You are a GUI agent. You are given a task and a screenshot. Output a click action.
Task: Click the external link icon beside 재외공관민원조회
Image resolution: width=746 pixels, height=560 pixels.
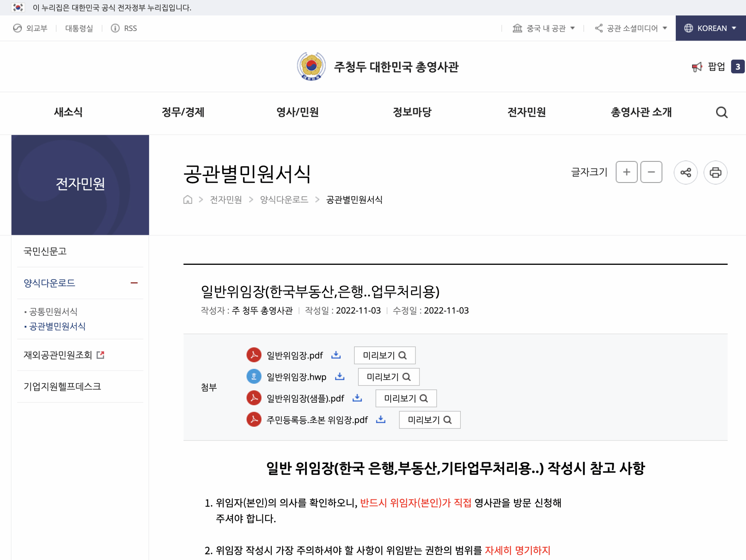(101, 355)
